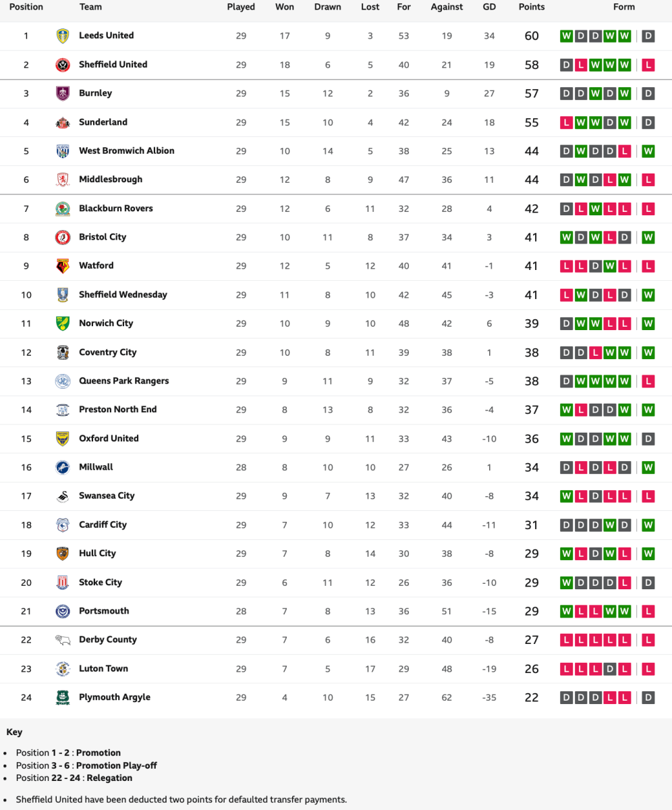672x810 pixels.
Task: Click the Watford club badge
Action: pos(63,266)
